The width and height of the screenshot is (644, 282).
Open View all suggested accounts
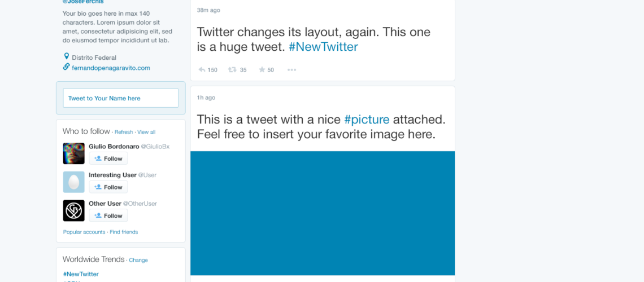[146, 132]
